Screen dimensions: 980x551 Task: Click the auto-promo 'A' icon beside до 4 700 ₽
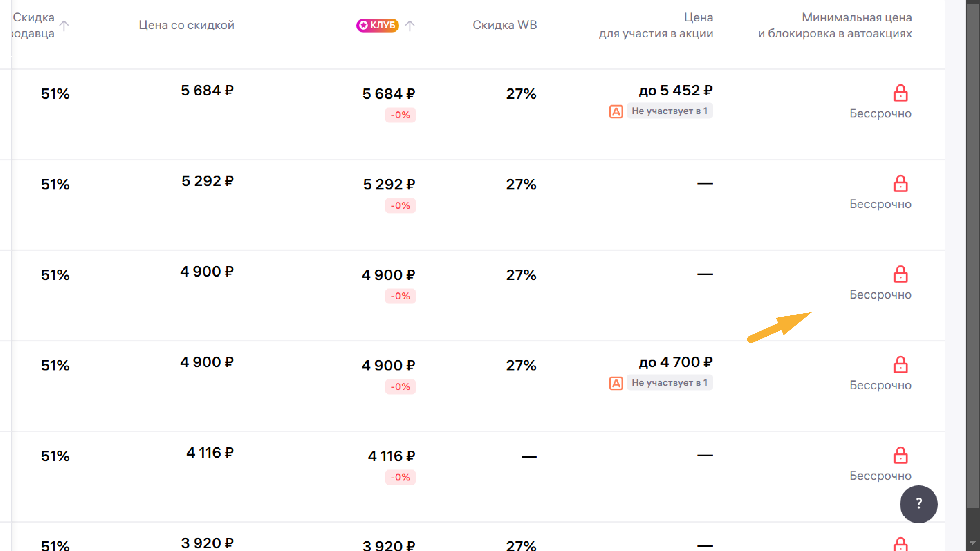[616, 383]
